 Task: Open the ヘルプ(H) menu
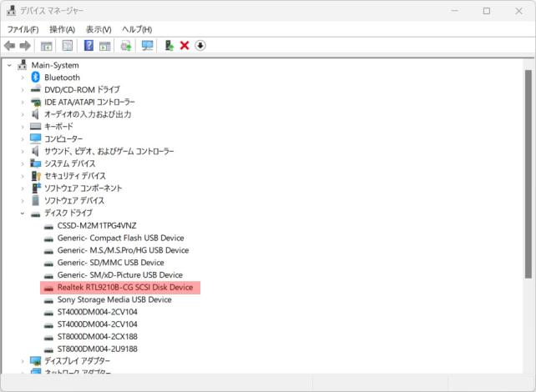[137, 30]
